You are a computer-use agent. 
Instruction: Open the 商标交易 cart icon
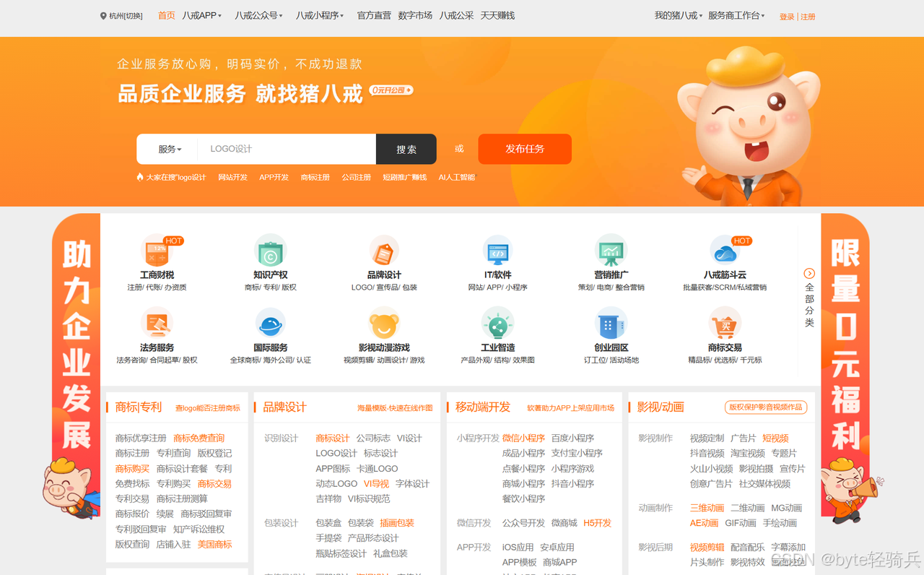tap(725, 324)
